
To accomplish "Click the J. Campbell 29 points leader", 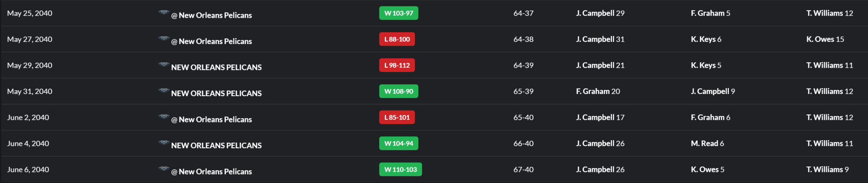I will 600,13.
